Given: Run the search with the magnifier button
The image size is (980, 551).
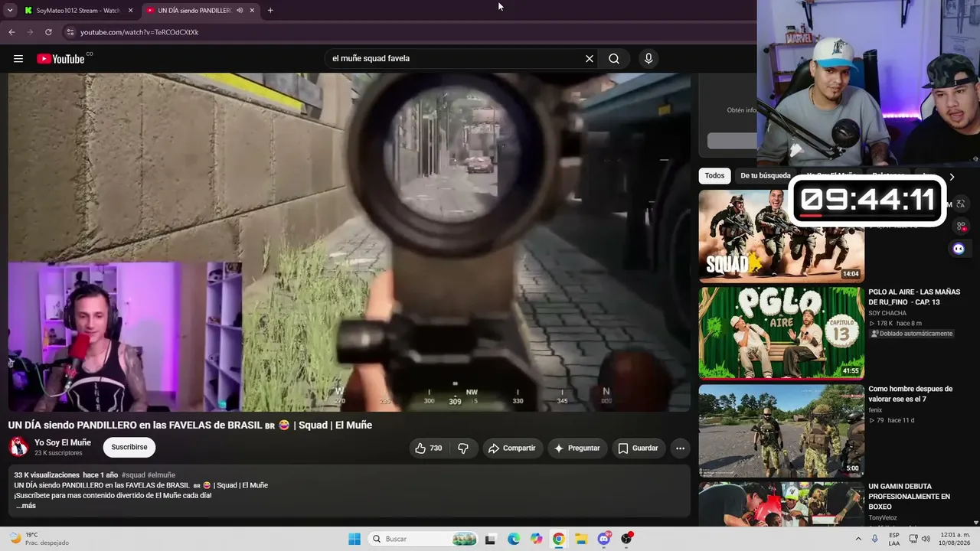Looking at the screenshot, I should point(614,59).
